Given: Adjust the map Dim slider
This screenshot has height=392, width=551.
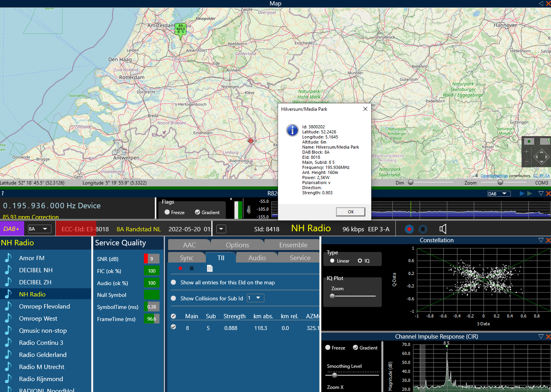Looking at the screenshot, I should [411, 182].
